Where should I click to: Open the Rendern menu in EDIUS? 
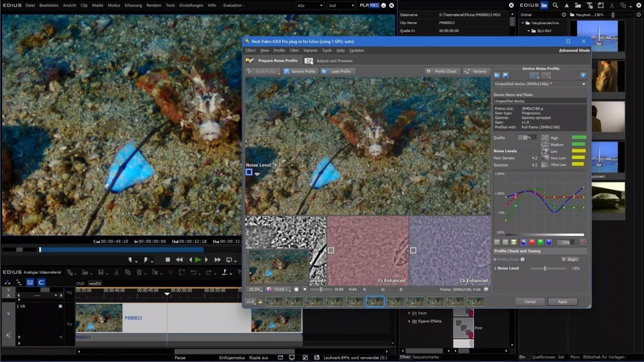click(x=154, y=6)
